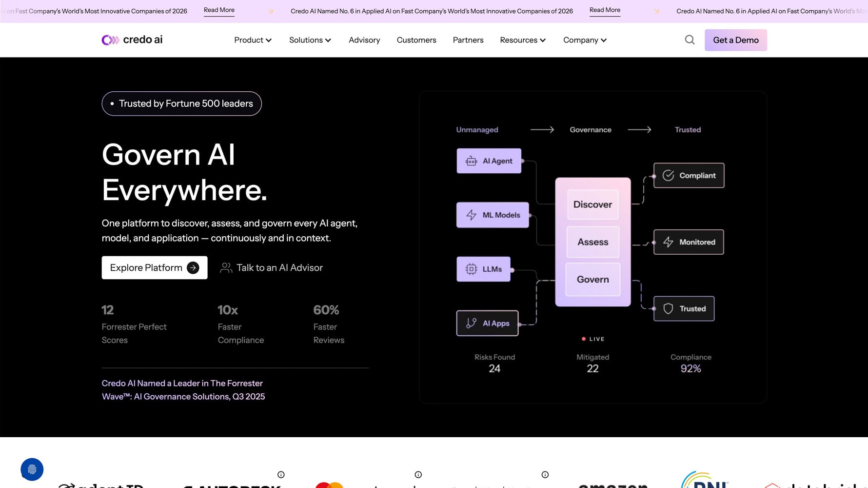Click the Compliance value 92%
Image resolution: width=868 pixels, height=488 pixels.
[x=690, y=369]
